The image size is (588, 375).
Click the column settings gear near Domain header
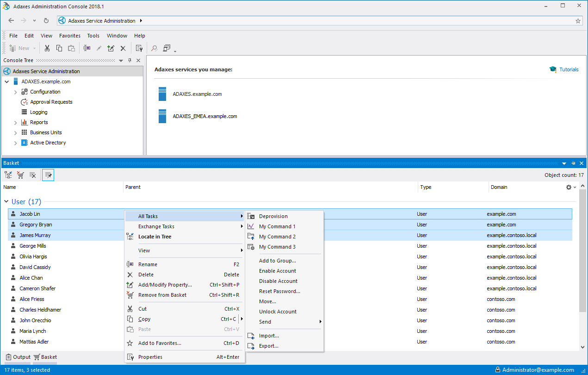[x=569, y=187]
